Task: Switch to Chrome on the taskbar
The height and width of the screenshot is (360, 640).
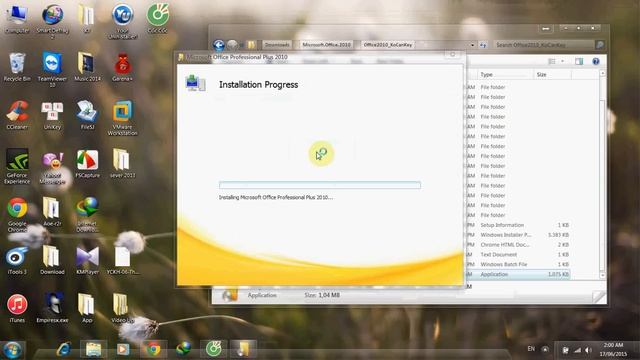Action: pyautogui.click(x=153, y=349)
